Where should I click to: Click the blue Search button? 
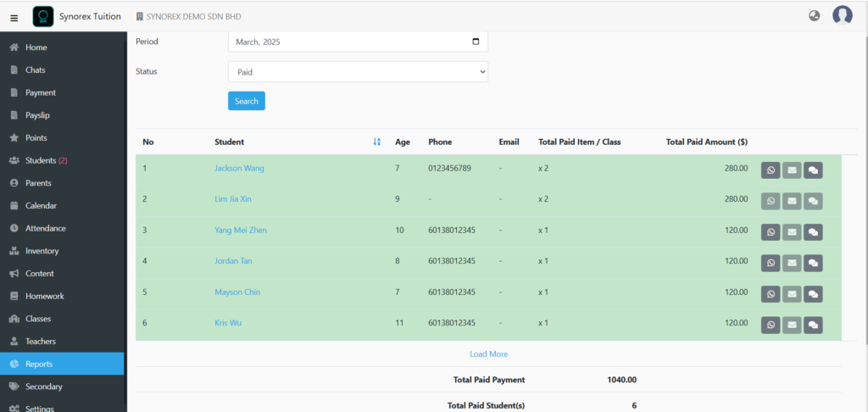[247, 101]
